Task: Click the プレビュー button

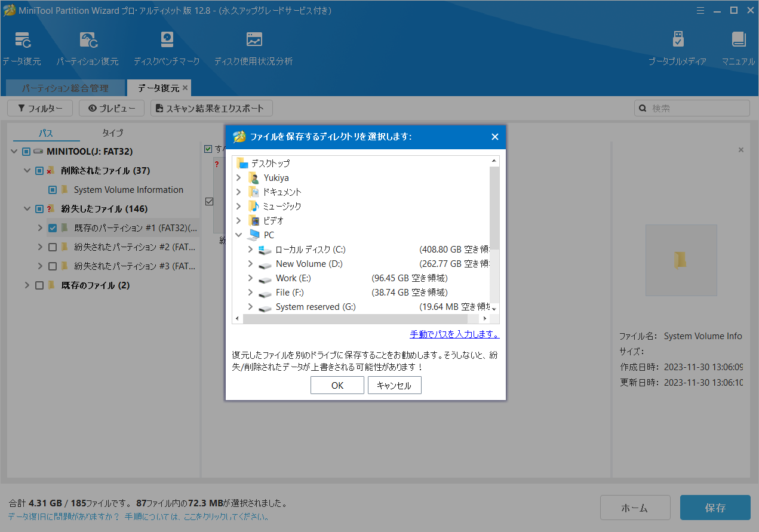Action: point(112,108)
